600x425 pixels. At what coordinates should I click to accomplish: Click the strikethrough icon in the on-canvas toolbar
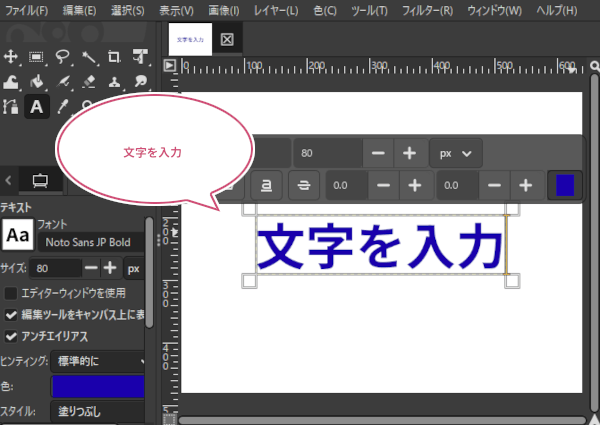coord(304,186)
